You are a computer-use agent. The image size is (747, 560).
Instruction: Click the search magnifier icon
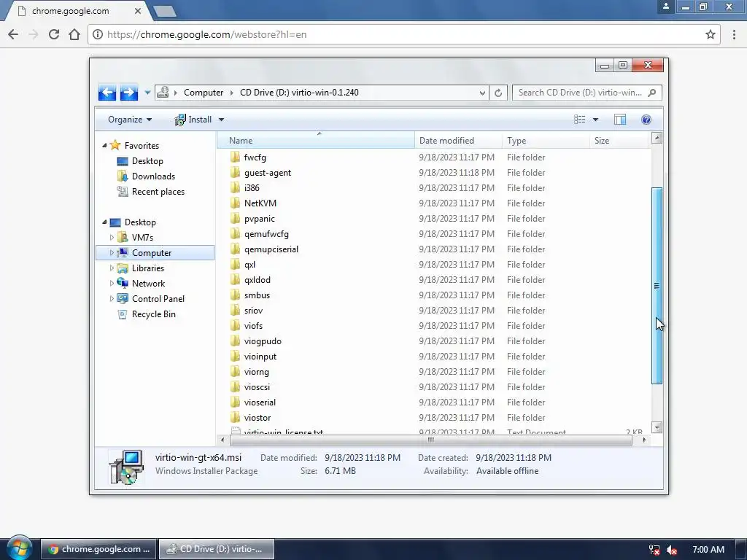651,93
